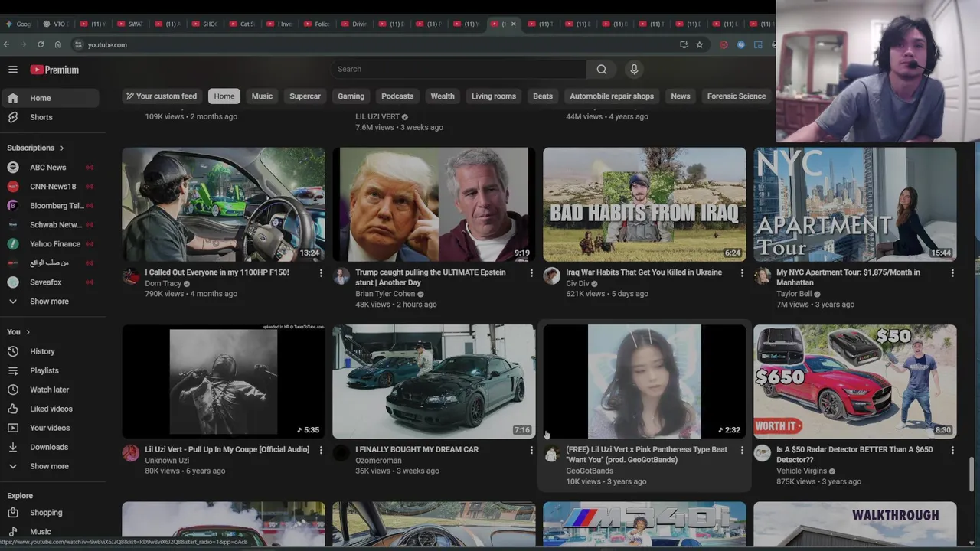This screenshot has width=980, height=551.
Task: Open more options for Dom Tracy F150 video
Action: (x=321, y=272)
